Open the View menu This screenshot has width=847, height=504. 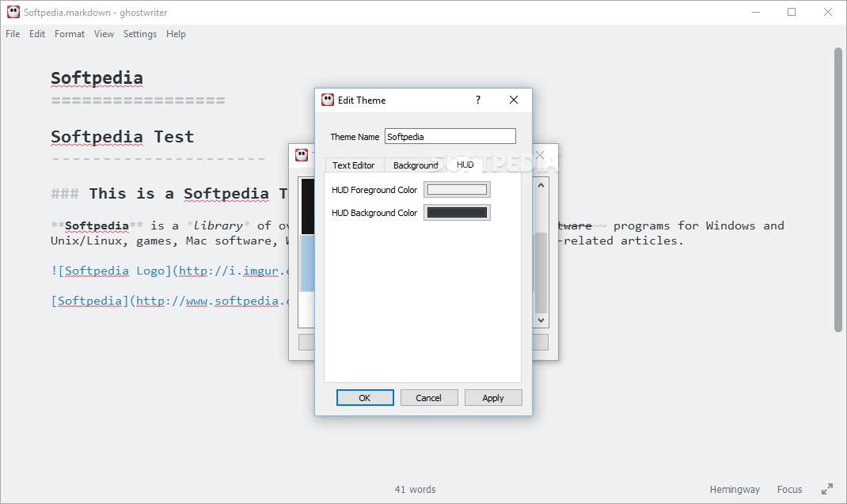tap(104, 34)
